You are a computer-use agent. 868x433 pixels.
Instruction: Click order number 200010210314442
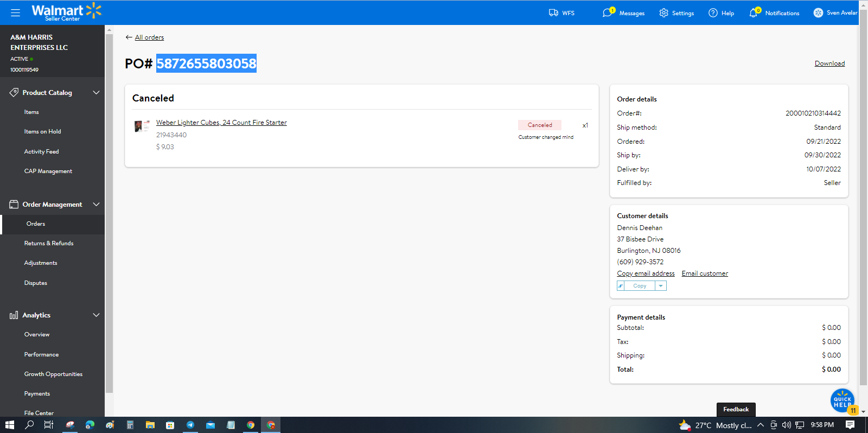tap(813, 113)
